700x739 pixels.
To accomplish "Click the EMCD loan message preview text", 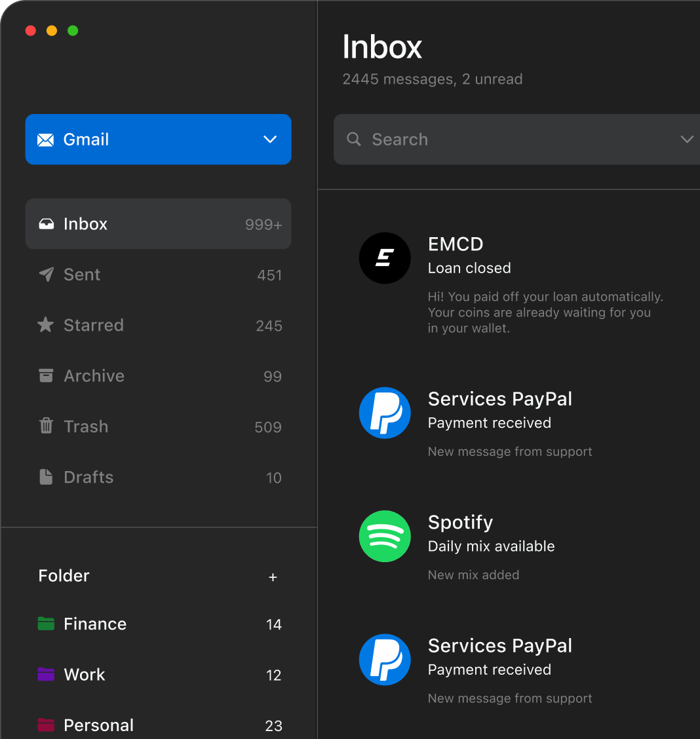I will point(545,313).
